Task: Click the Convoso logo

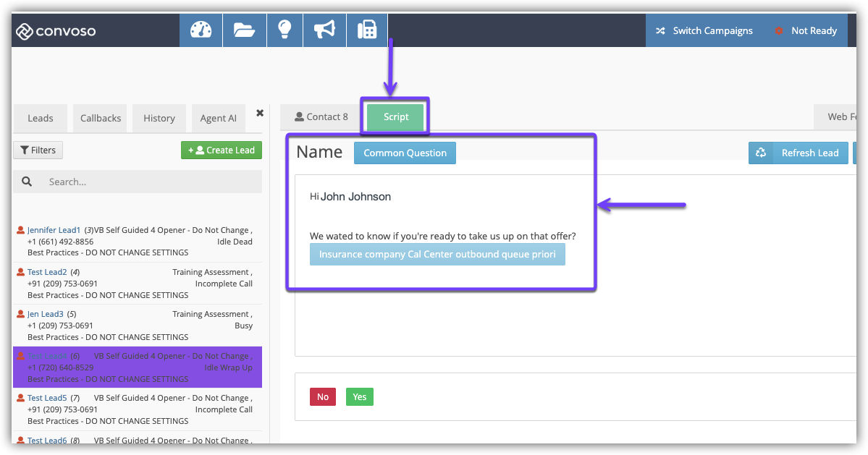Action: click(56, 31)
